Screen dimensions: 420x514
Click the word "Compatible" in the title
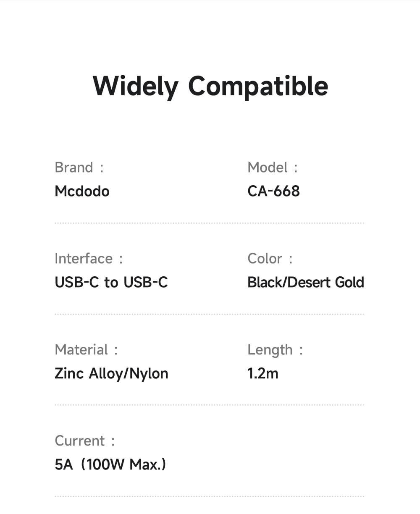point(258,86)
